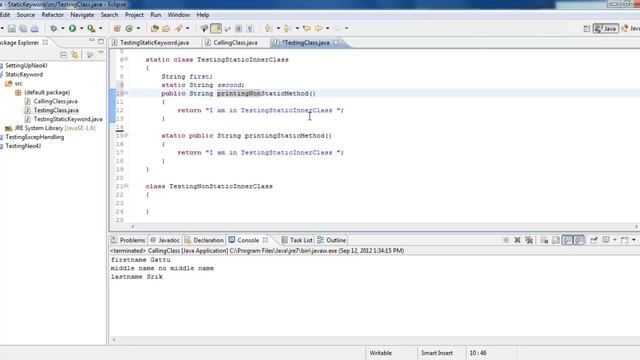Click the green Run button

coord(72,28)
